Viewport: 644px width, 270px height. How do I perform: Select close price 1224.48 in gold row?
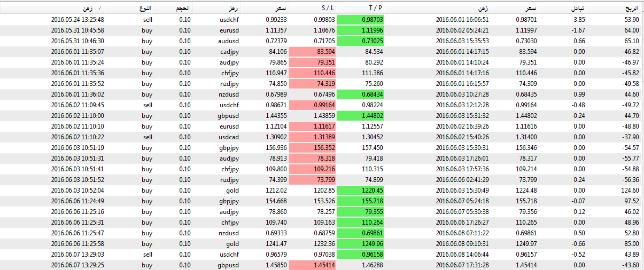(527, 190)
